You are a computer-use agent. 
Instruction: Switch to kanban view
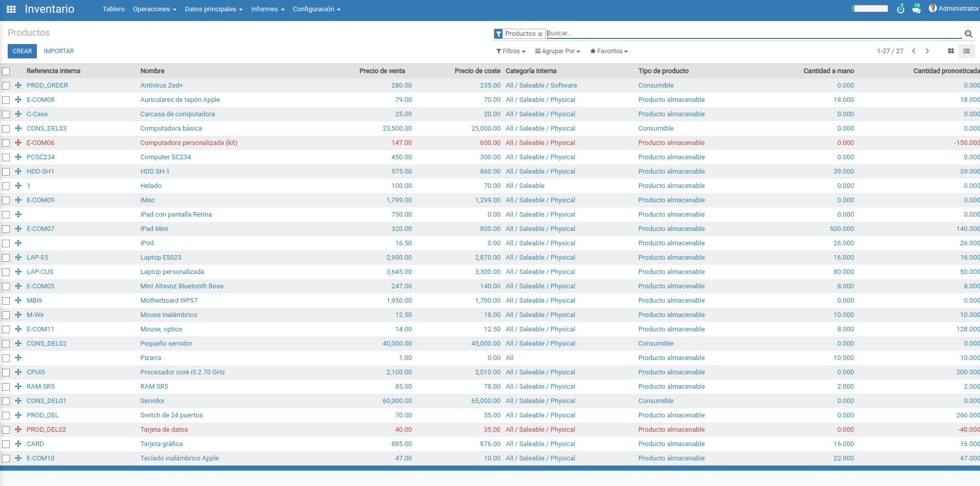pyautogui.click(x=951, y=51)
